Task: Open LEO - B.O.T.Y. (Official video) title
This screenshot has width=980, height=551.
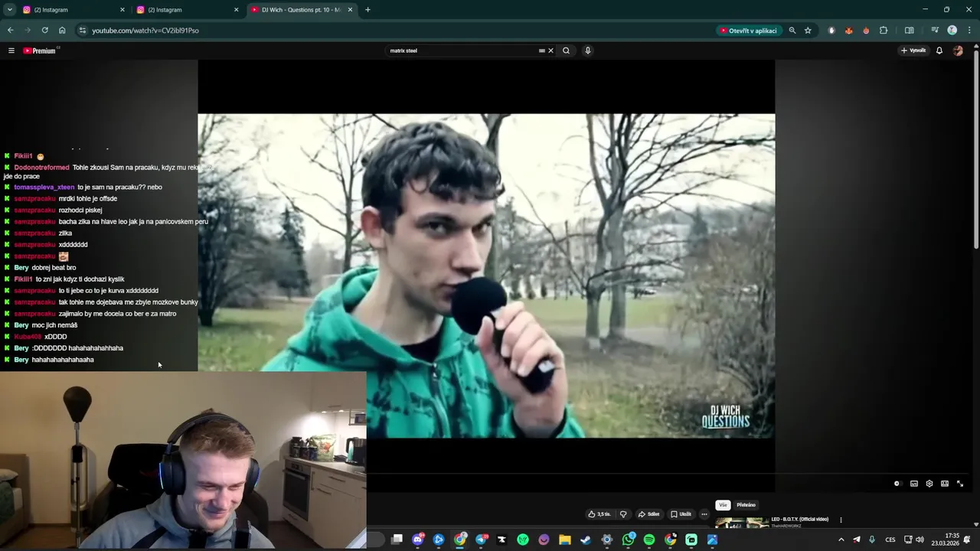Action: 800,519
